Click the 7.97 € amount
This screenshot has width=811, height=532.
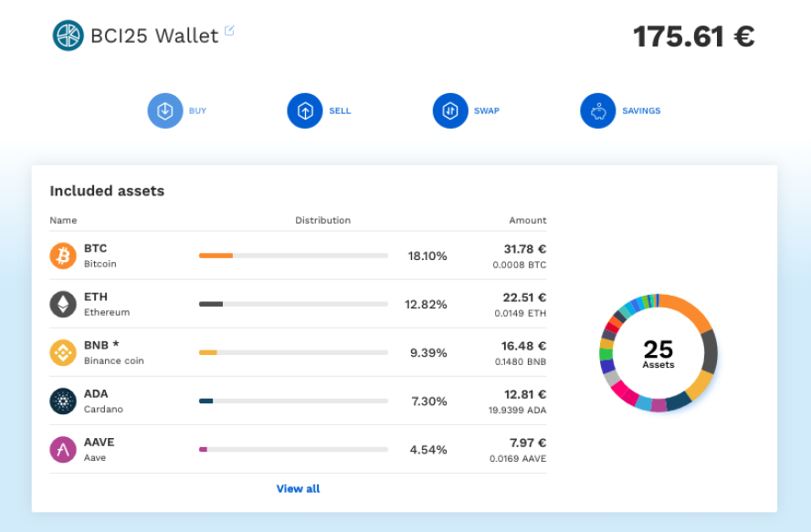click(528, 443)
